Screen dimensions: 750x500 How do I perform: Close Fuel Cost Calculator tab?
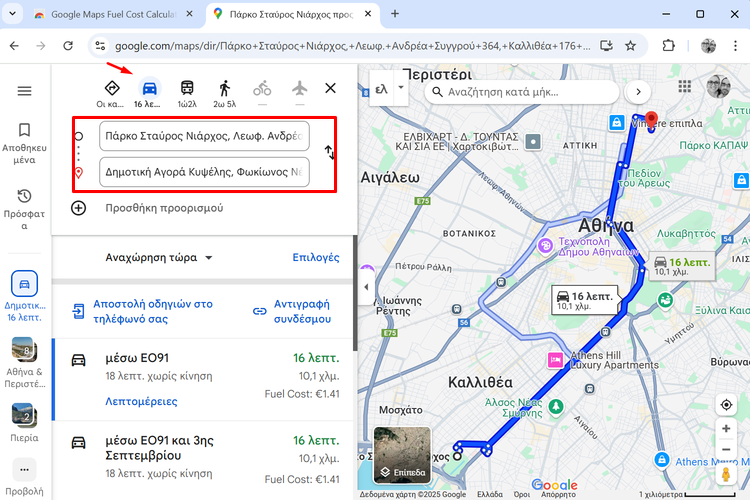[x=189, y=14]
